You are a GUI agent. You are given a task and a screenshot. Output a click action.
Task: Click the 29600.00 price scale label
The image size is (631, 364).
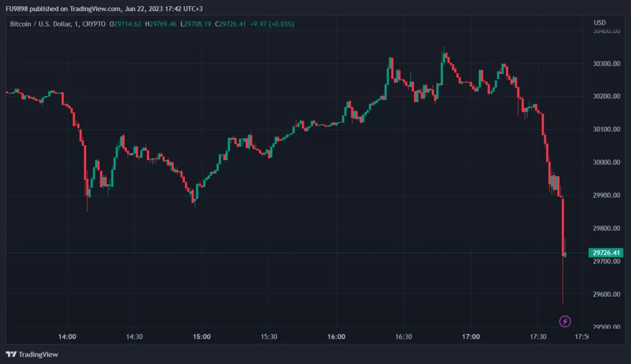coord(606,294)
